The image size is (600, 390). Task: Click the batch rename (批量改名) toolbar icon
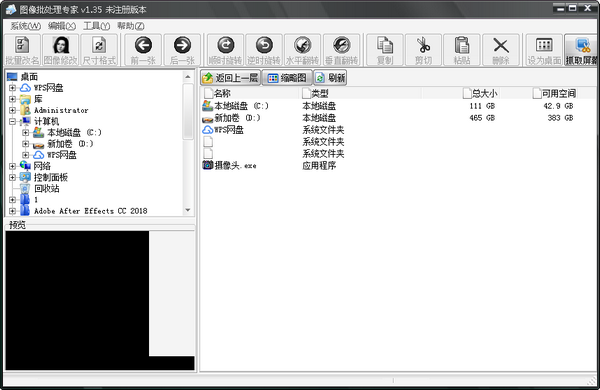(x=22, y=50)
